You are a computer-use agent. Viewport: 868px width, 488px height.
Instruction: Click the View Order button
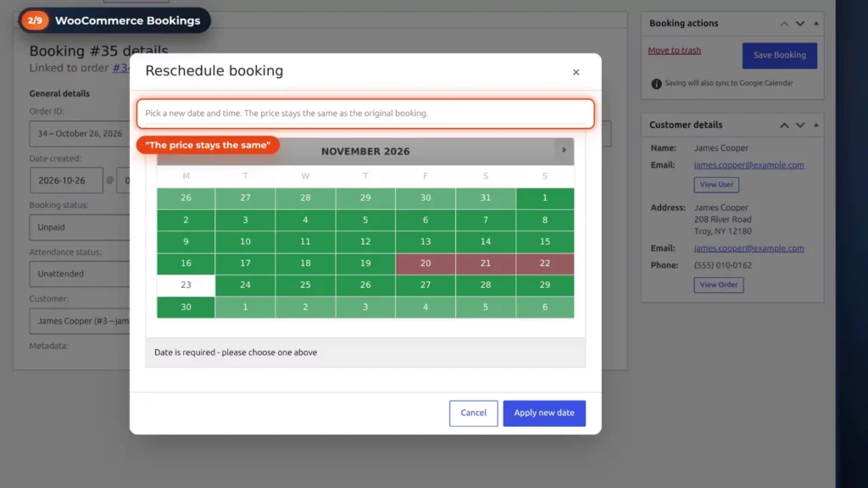719,285
